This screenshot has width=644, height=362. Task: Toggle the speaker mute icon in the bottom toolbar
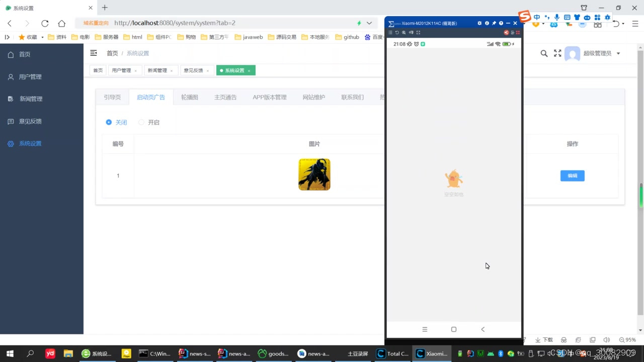tap(606, 340)
